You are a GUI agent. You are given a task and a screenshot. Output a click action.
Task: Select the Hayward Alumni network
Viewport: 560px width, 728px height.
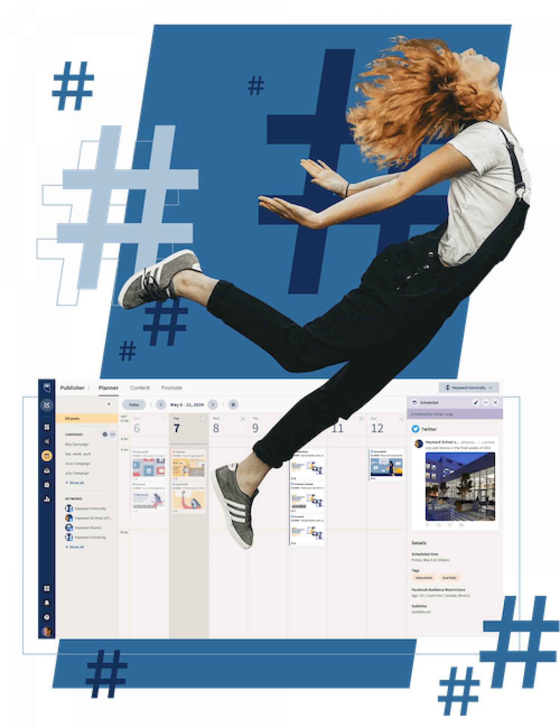[x=83, y=528]
